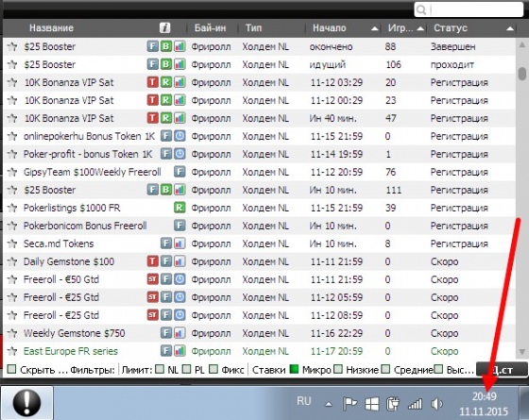The image size is (529, 420).
Task: Show hidden tray icons arrow
Action: [329, 404]
